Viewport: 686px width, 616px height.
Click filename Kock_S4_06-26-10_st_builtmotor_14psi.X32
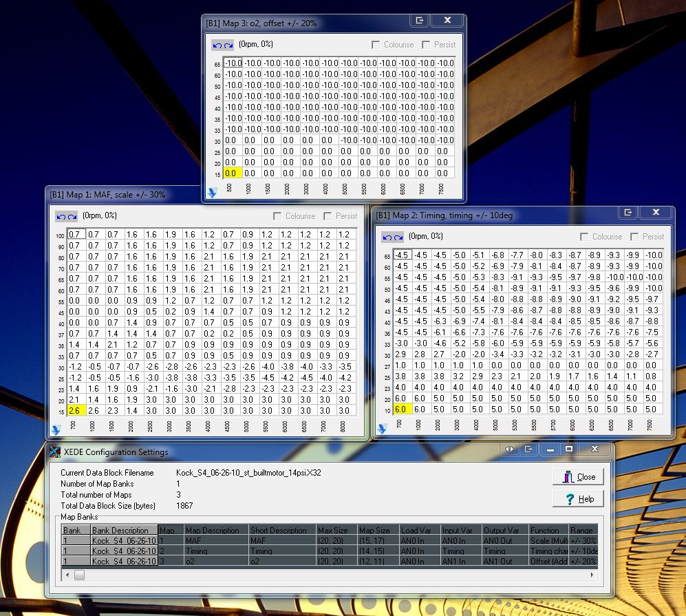pos(248,473)
